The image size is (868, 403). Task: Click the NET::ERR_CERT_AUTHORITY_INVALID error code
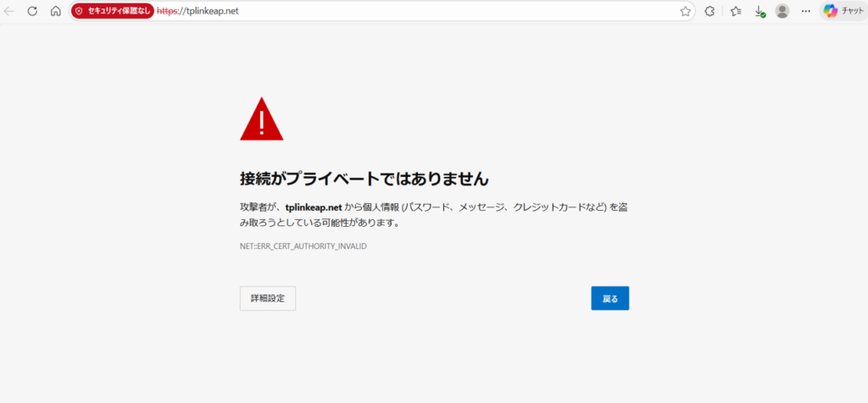tap(303, 246)
